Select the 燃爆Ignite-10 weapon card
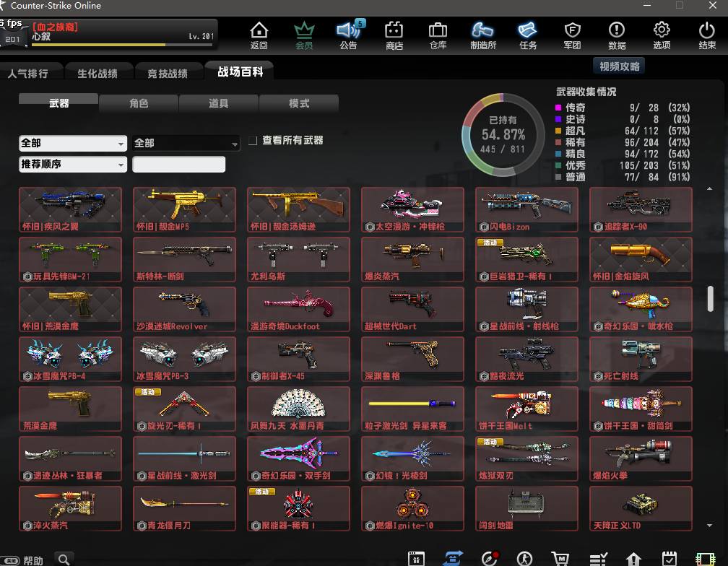The width and height of the screenshot is (728, 566). tap(413, 508)
